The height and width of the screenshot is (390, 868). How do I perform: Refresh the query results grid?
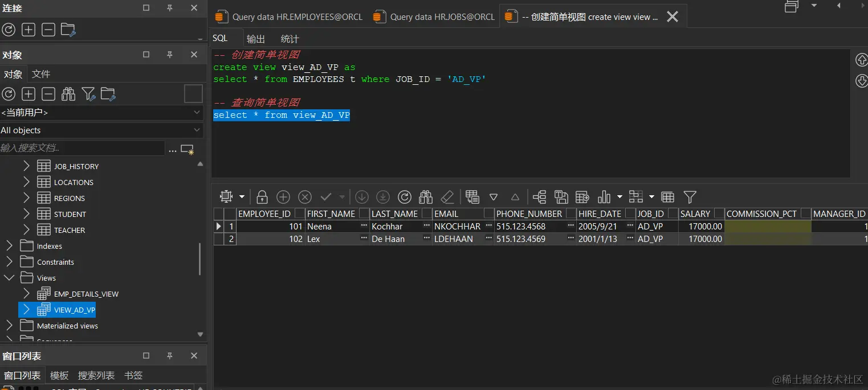point(405,197)
